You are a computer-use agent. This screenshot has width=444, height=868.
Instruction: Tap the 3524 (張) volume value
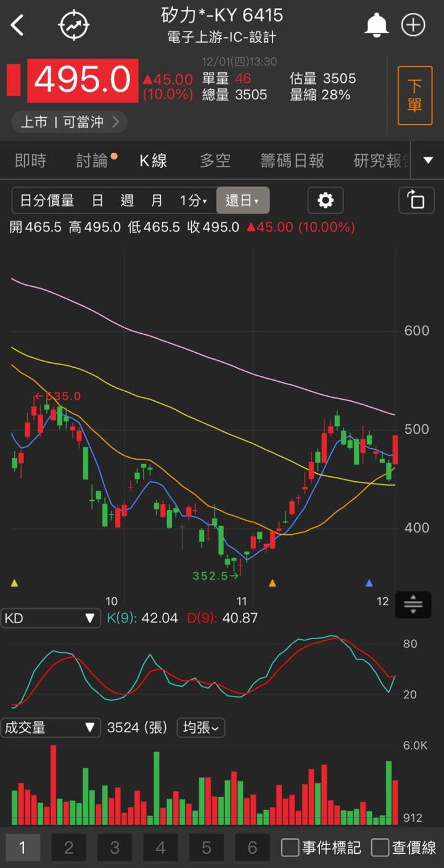[138, 728]
